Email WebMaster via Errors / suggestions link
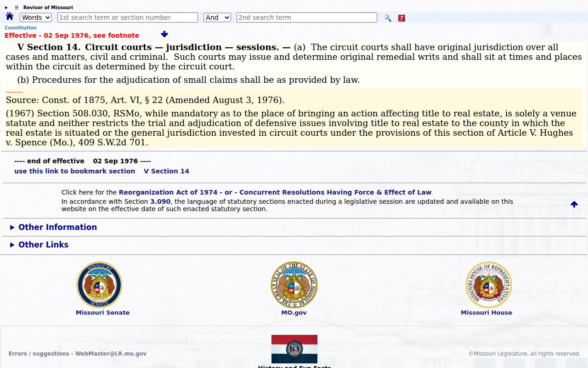Viewport: 588px width, 368px height. [x=78, y=354]
